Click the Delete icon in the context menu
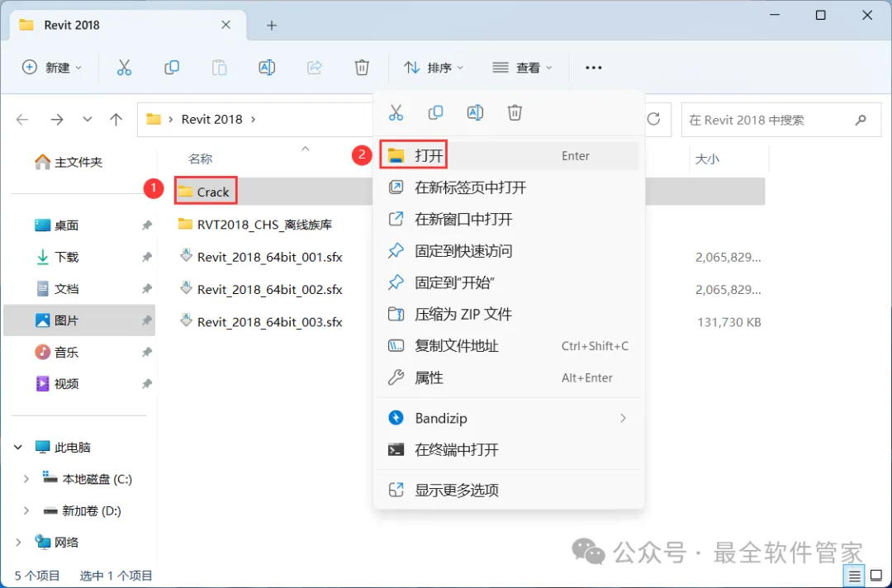This screenshot has width=892, height=588. click(x=515, y=112)
